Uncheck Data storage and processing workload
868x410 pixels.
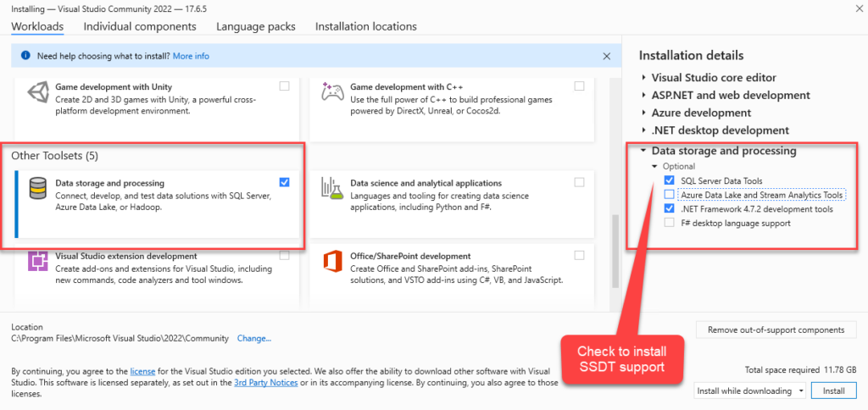point(284,182)
